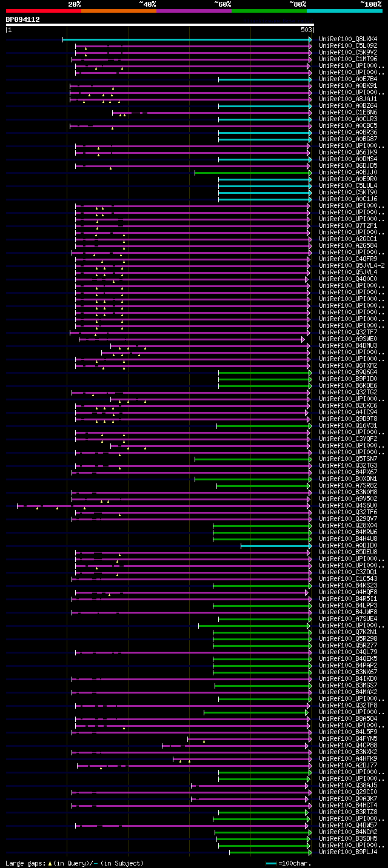Open subject UniRef100_B4IKD0

349,679
